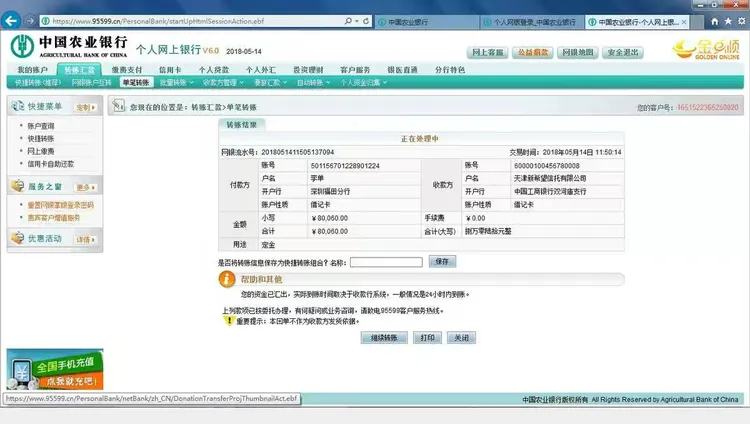Screen dimensions: 750x424
Task: Open the favorites star icon
Action: point(728,21)
